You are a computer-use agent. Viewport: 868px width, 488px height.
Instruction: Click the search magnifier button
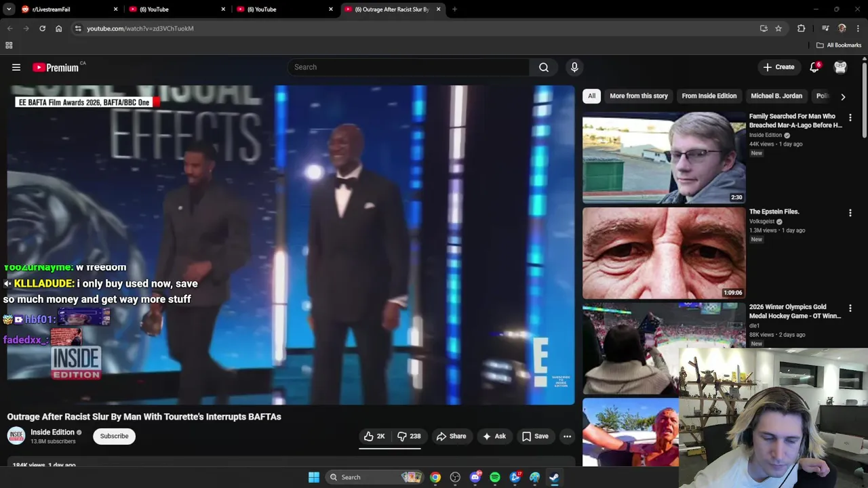click(x=544, y=67)
